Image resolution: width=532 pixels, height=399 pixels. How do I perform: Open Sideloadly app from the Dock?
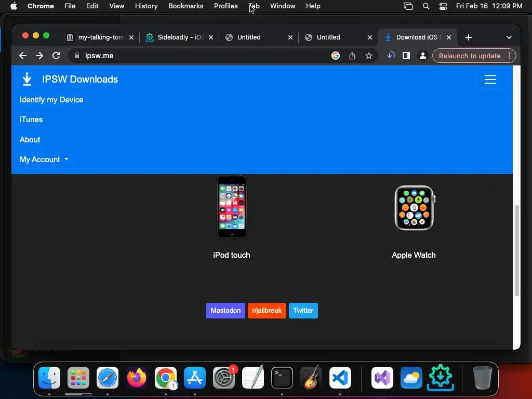(x=441, y=377)
